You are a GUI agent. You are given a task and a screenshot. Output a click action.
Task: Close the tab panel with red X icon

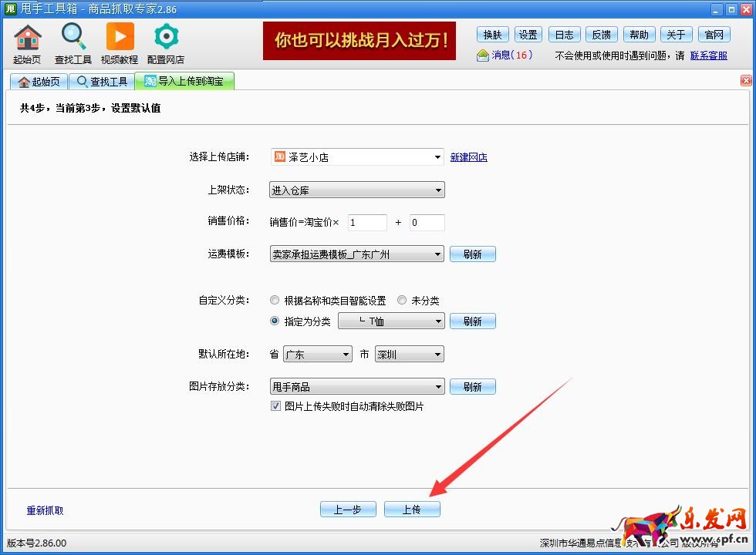[746, 81]
